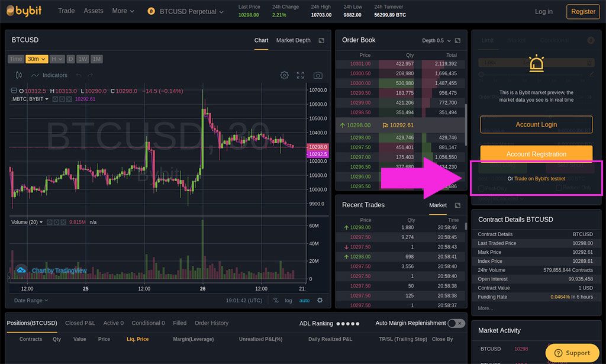Open the Order History tab
The height and width of the screenshot is (364, 606).
click(211, 323)
